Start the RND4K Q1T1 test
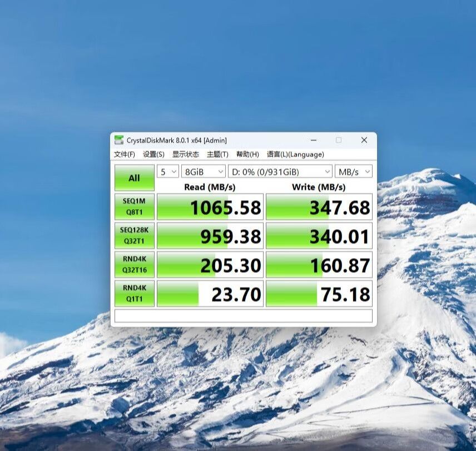The image size is (476, 451). pos(135,293)
